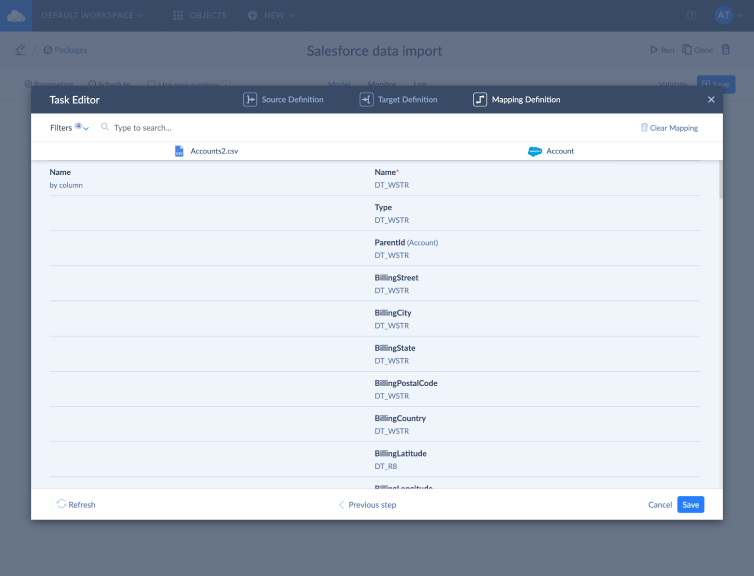Select the BillingLatitude target field

tap(537, 459)
